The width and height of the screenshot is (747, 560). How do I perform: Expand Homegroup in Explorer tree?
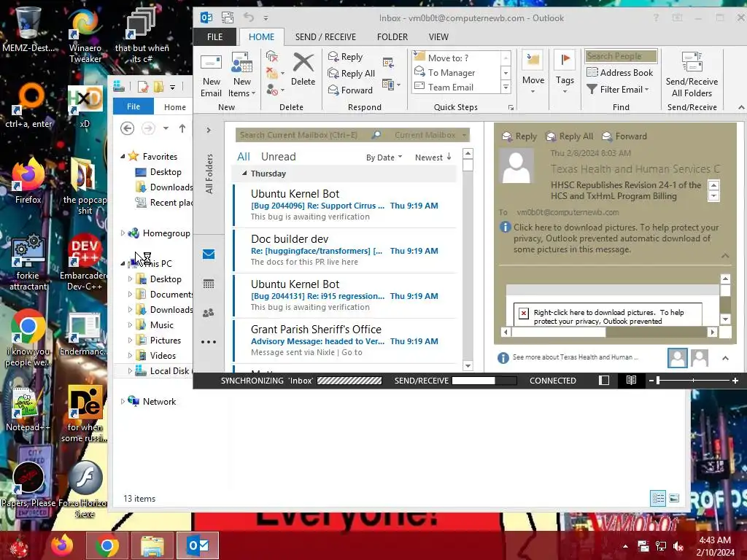click(123, 233)
